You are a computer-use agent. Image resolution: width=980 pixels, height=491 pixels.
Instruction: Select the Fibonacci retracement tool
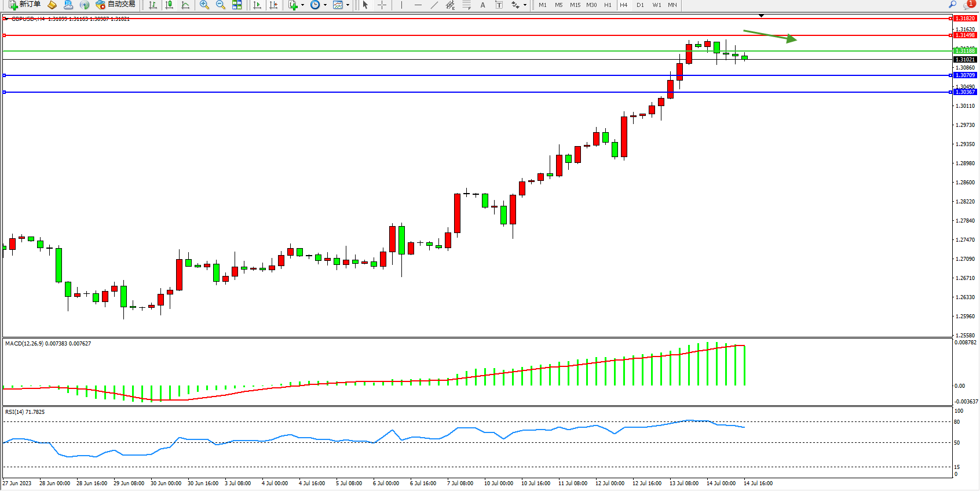tap(466, 5)
